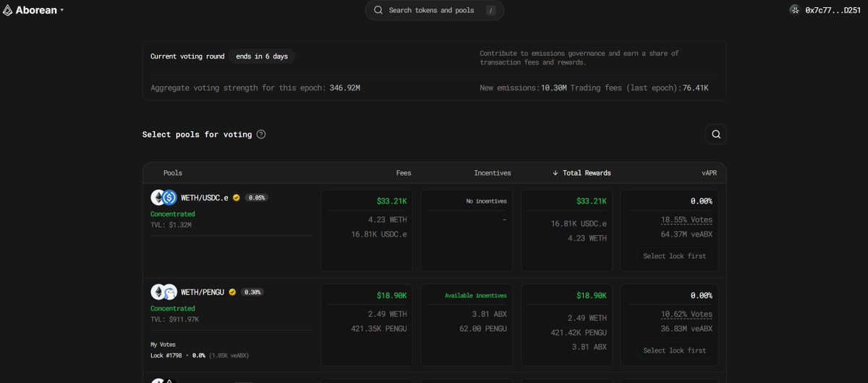Click Trading fees (last epoch) 76.41K value

point(694,88)
